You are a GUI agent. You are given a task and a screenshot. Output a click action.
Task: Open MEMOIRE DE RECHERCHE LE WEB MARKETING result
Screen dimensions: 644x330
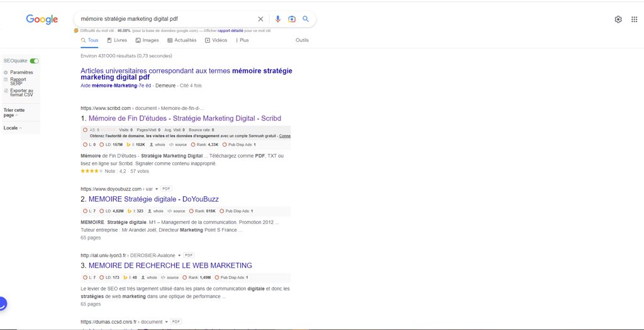170,265
